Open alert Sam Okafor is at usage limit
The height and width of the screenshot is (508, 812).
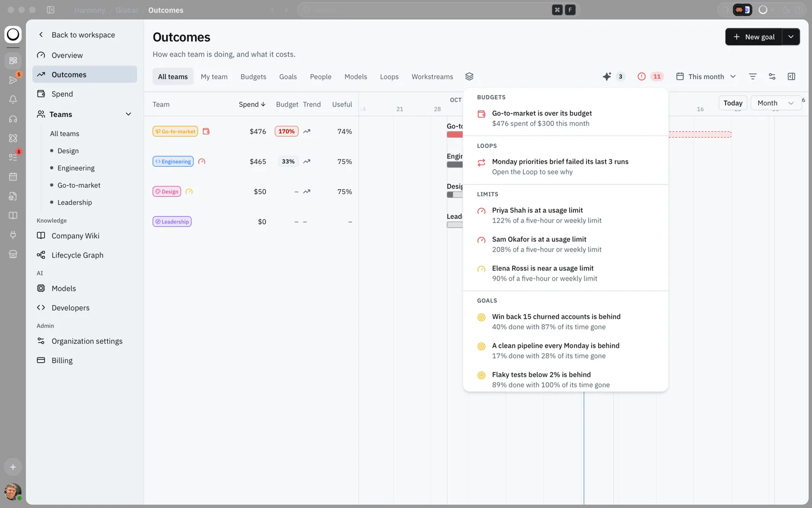(565, 244)
